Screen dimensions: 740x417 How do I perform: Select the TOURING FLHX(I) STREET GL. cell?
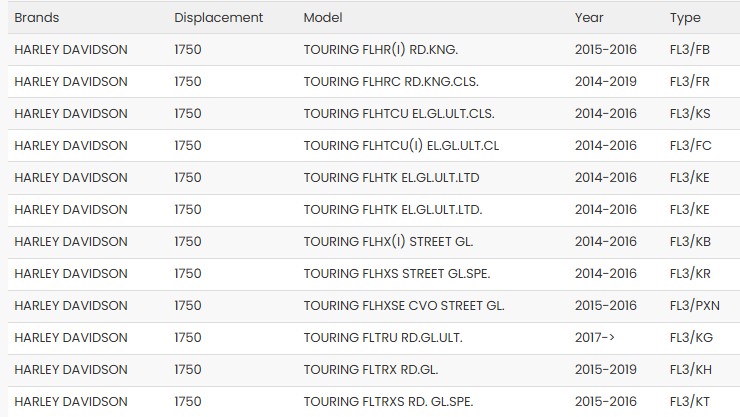[x=388, y=242]
